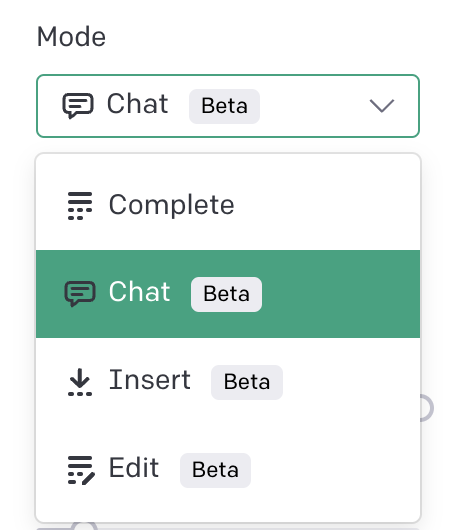Click the Chat text in Mode field

click(138, 104)
